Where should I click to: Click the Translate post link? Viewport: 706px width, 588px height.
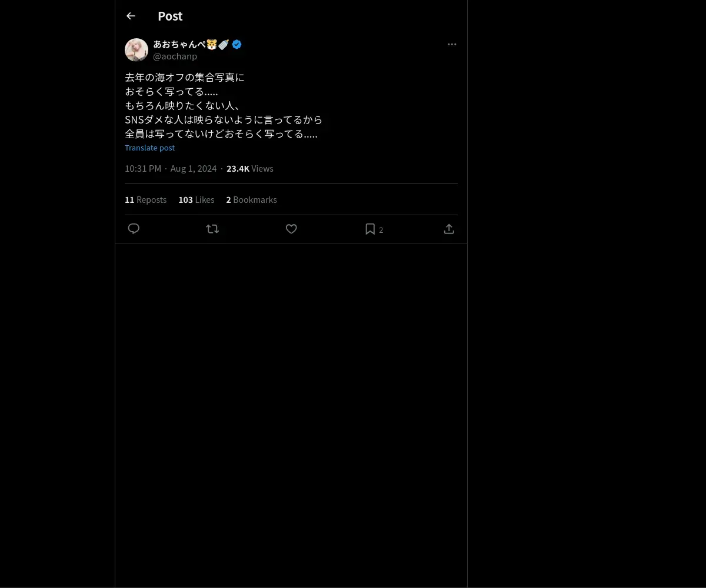(x=149, y=148)
